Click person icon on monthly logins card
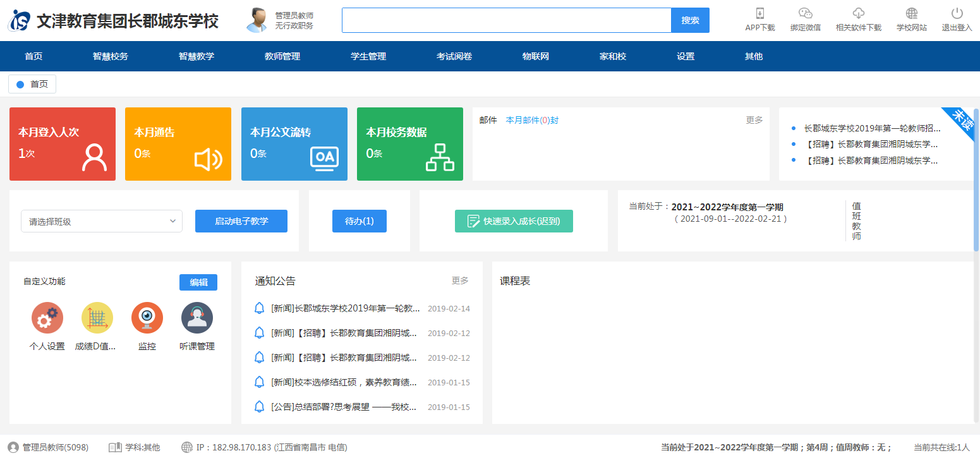The height and width of the screenshot is (458, 980). tap(94, 158)
